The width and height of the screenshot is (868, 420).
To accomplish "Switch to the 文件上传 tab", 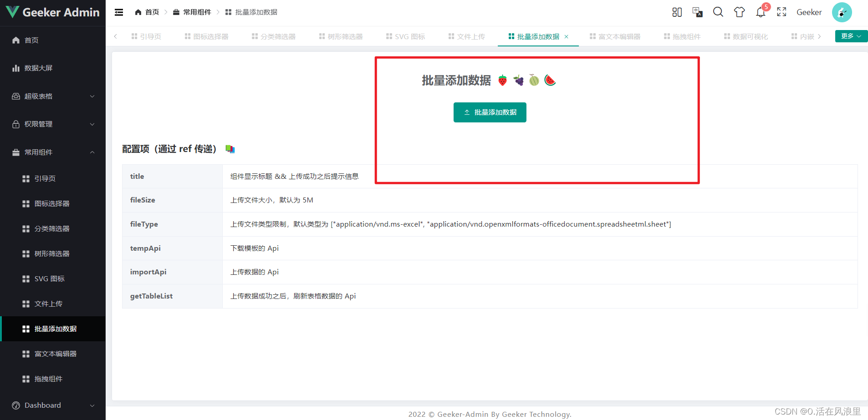I will coord(466,36).
